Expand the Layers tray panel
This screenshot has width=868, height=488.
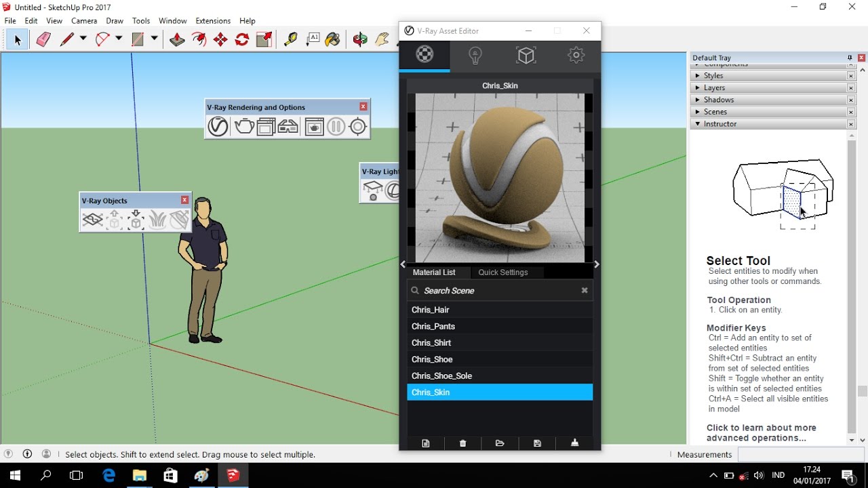coord(768,88)
